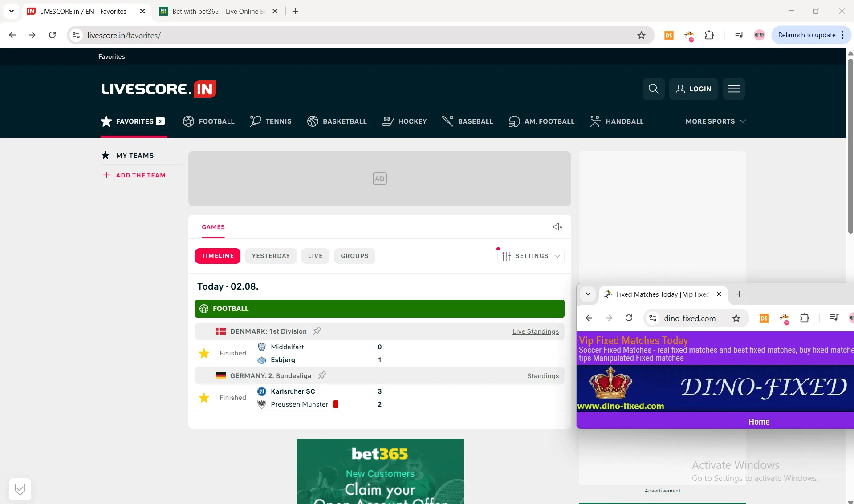
Task: Click the LOGIN button
Action: pos(694,89)
